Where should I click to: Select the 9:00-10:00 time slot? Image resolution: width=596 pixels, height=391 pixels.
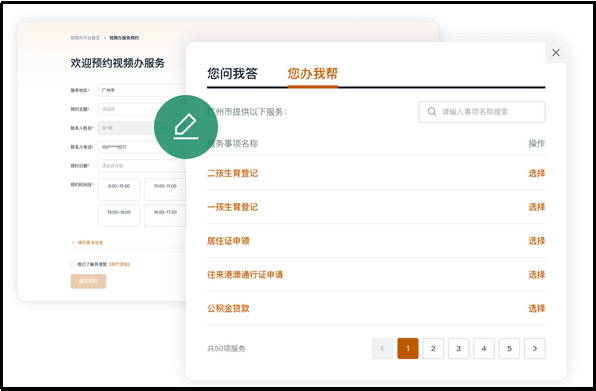(x=119, y=189)
